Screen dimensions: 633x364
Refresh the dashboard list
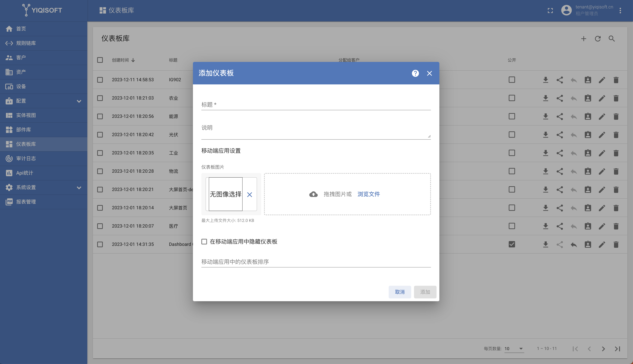[x=597, y=39]
